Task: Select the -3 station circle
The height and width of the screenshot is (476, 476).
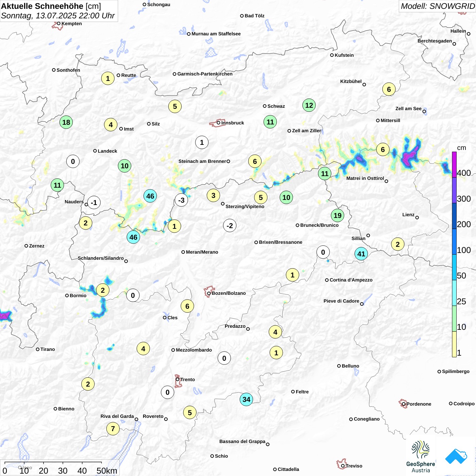Action: point(181,200)
